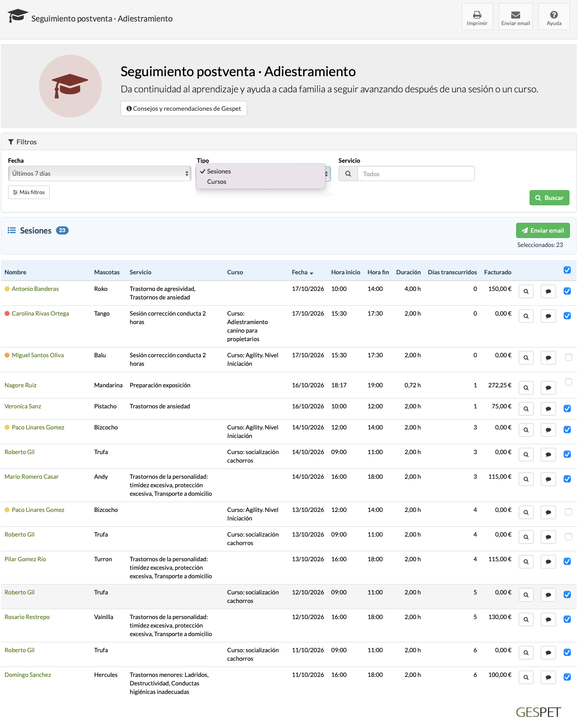Uncheck Domingo Sanchez row checkbox
The width and height of the screenshot is (578, 728).
tap(567, 677)
